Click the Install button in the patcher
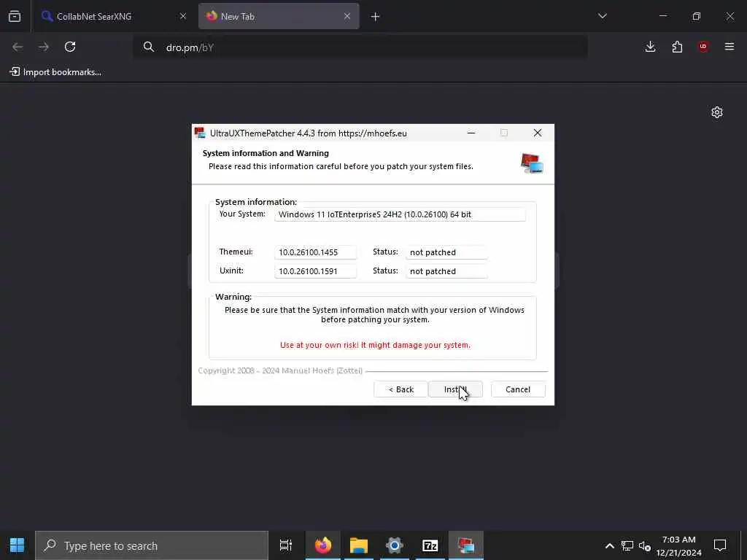This screenshot has width=747, height=560. (x=455, y=389)
